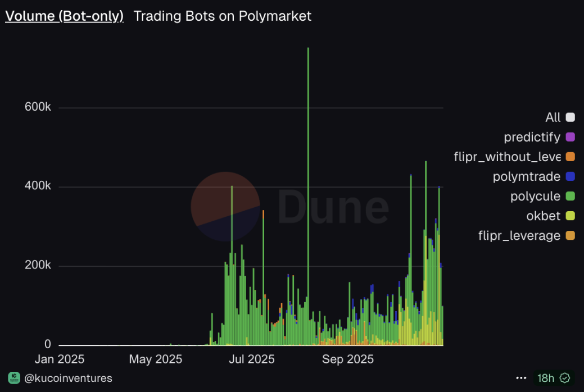584x392 pixels.
Task: Click the Dune watermark logo circle
Action: [x=225, y=207]
